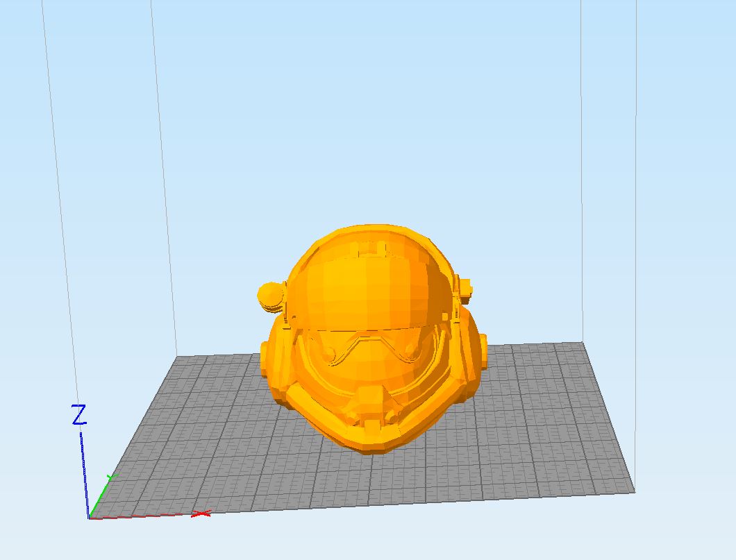This screenshot has height=560, width=736.
Task: Click the red X axis marker
Action: 201,514
